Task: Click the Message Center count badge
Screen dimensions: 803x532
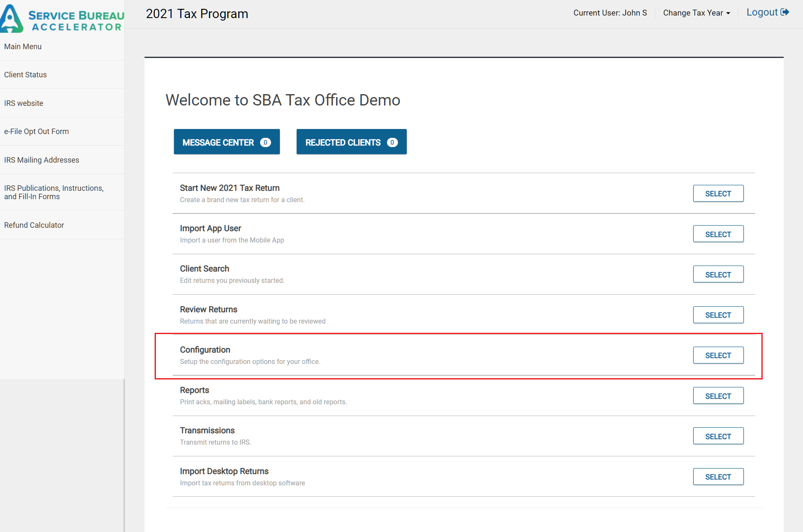Action: pyautogui.click(x=265, y=142)
